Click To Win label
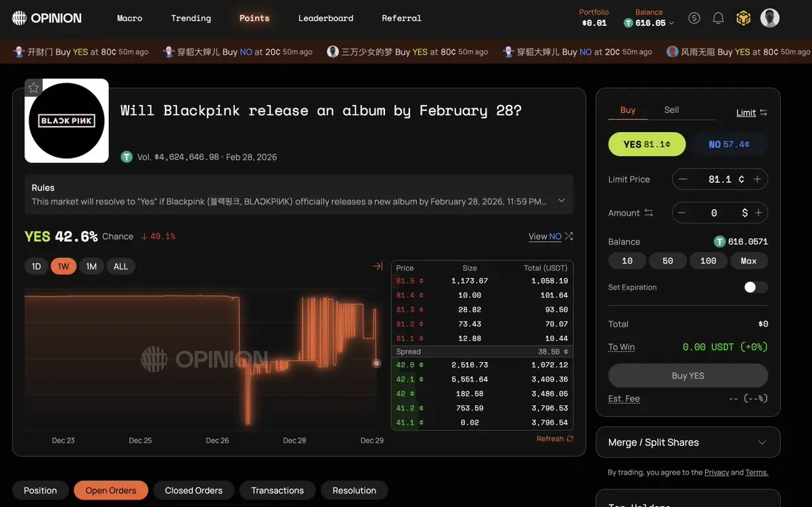Viewport: 812px width, 507px height. click(621, 347)
